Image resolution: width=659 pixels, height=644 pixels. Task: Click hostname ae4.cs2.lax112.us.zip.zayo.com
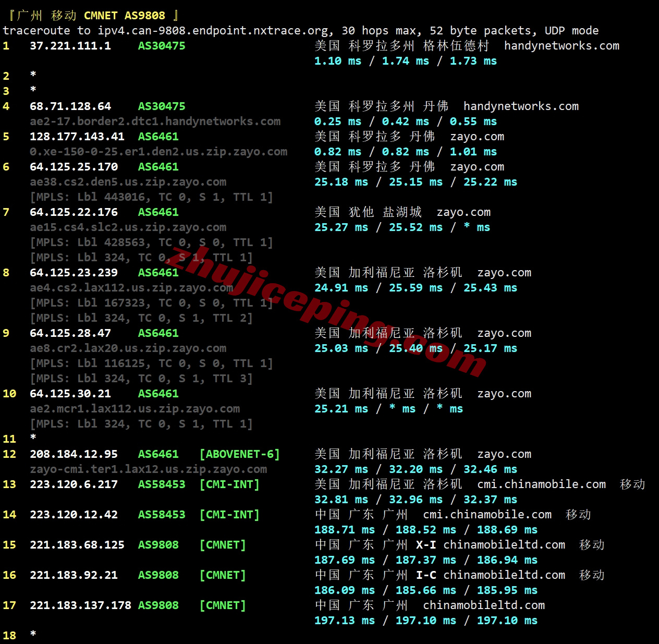[x=131, y=288]
